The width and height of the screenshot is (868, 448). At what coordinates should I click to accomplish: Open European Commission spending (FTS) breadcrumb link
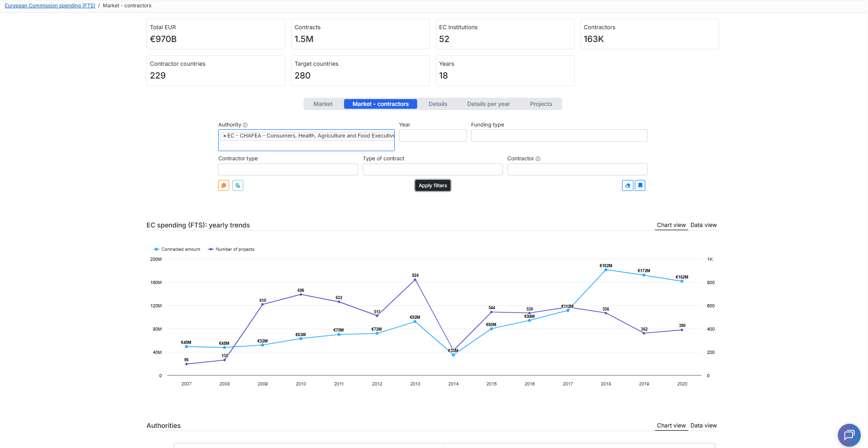click(50, 5)
